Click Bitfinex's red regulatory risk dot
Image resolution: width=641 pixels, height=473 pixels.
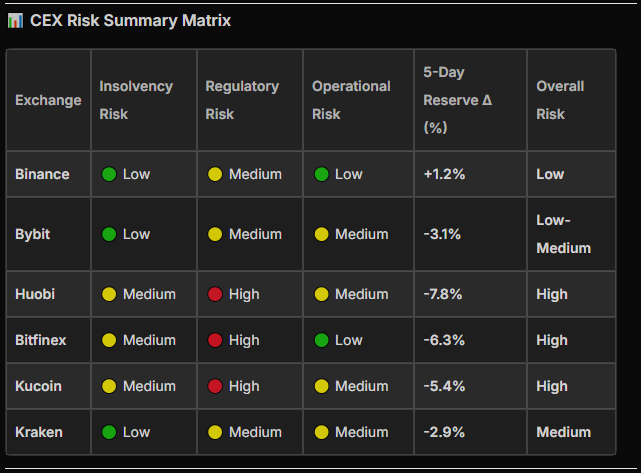coord(215,340)
